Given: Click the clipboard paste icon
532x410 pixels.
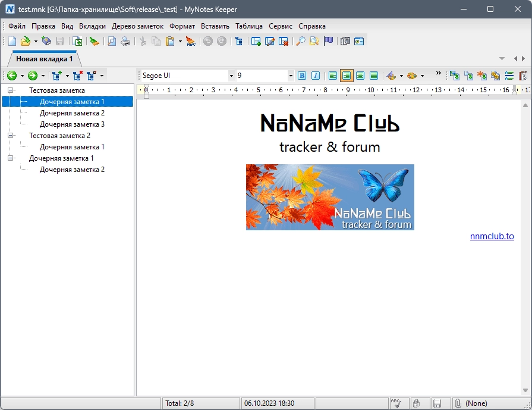Looking at the screenshot, I should [x=169, y=41].
